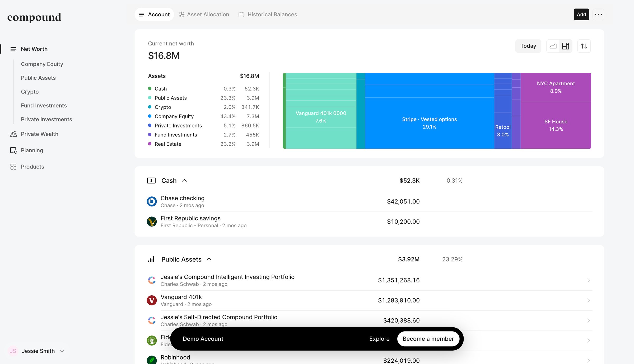634x364 pixels.
Task: Open Net Worth in the sidebar
Action: (34, 49)
